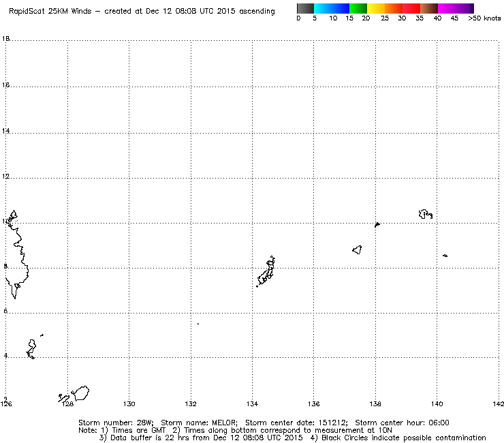
Task: Click latitude label 14 on the left axis
Action: point(5,131)
